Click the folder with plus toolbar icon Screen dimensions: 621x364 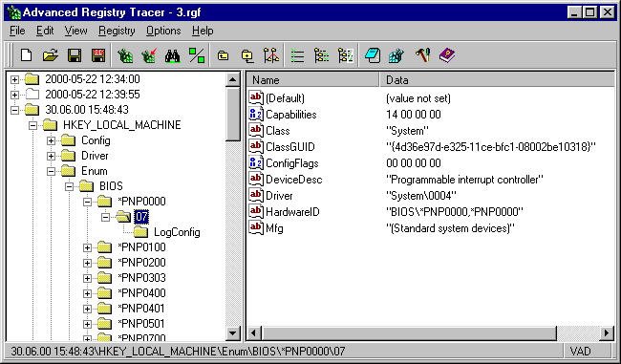coord(247,55)
